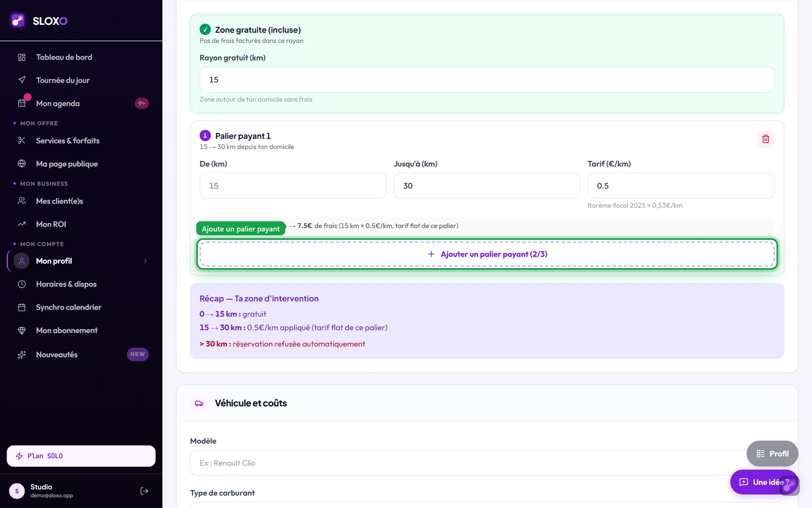Click the Type de carburant label
Screen dimensions: 812x508
[222, 493]
